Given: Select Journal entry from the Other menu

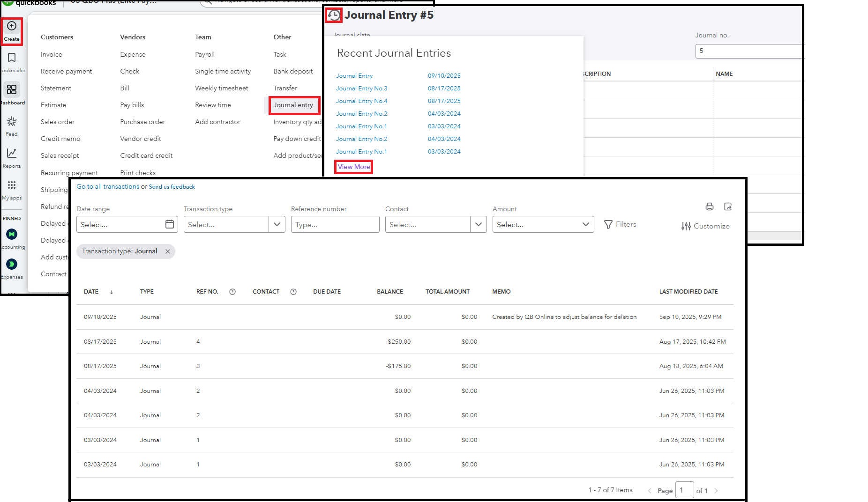Looking at the screenshot, I should click(x=293, y=105).
